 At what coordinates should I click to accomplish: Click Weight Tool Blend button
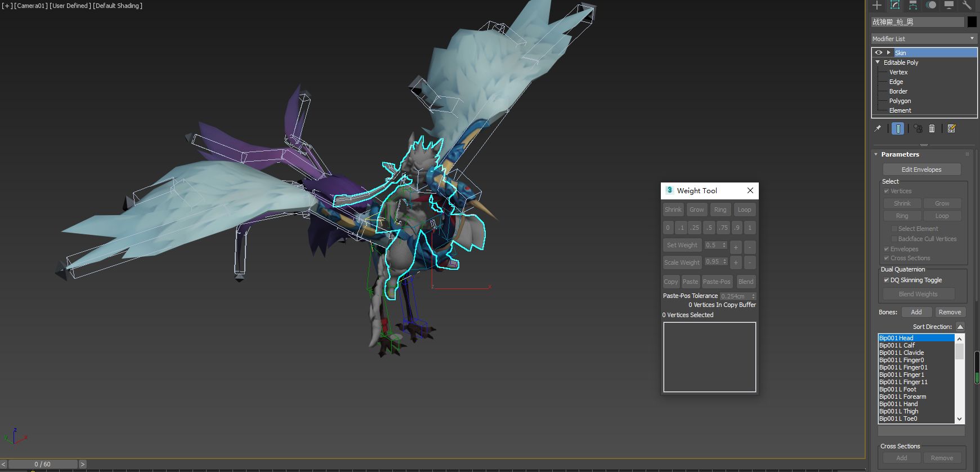[x=746, y=282]
